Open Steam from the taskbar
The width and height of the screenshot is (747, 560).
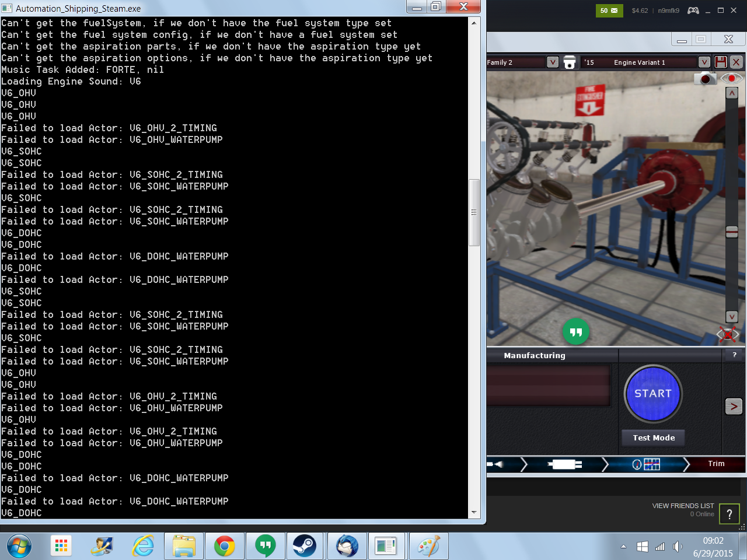coord(305,547)
